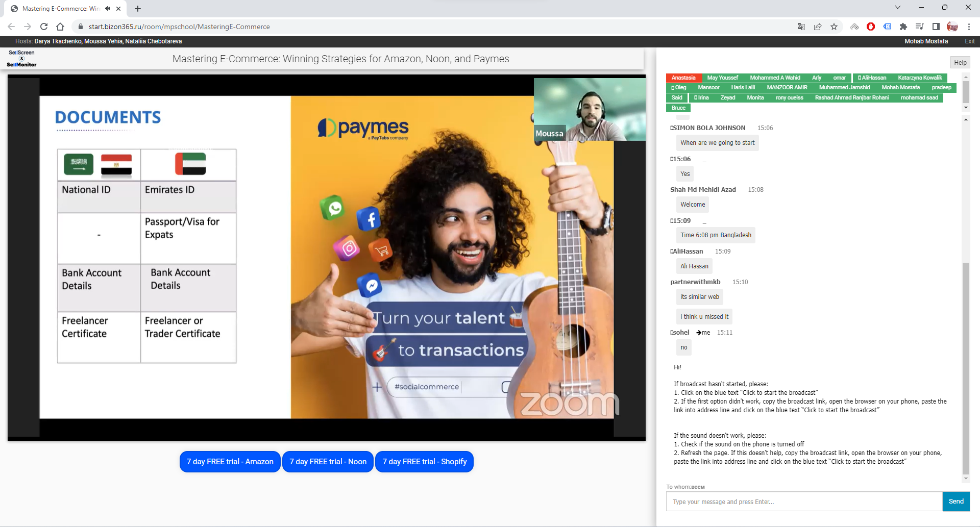Image resolution: width=980 pixels, height=527 pixels.
Task: Select participant May Youssef
Action: 723,78
